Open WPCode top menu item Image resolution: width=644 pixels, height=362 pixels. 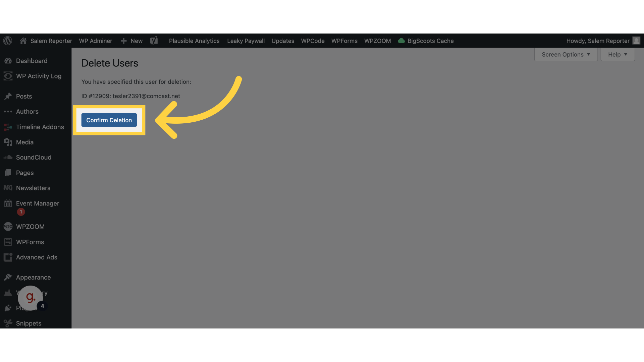(312, 41)
